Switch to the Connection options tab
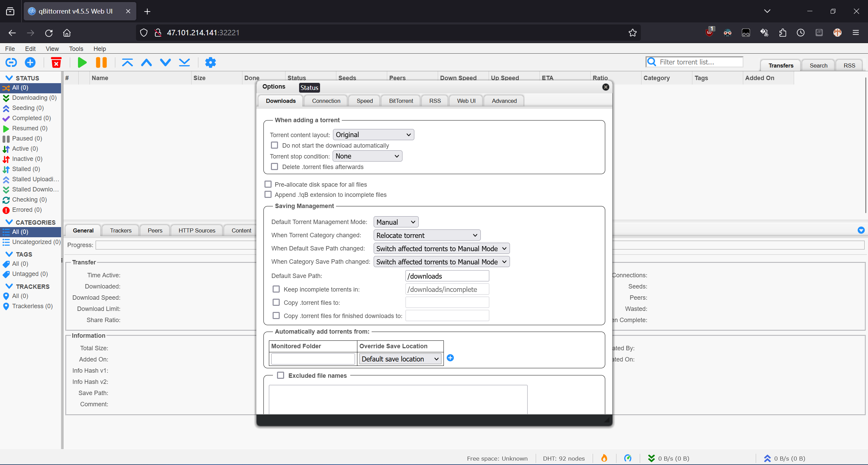 (x=326, y=101)
